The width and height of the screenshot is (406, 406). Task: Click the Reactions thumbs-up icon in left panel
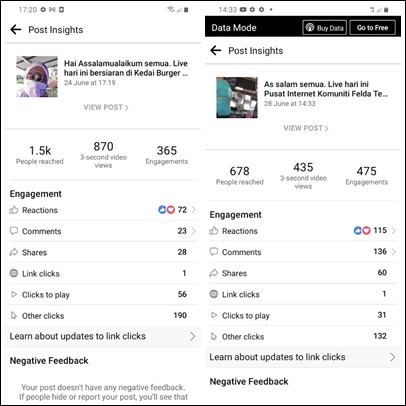(x=14, y=210)
